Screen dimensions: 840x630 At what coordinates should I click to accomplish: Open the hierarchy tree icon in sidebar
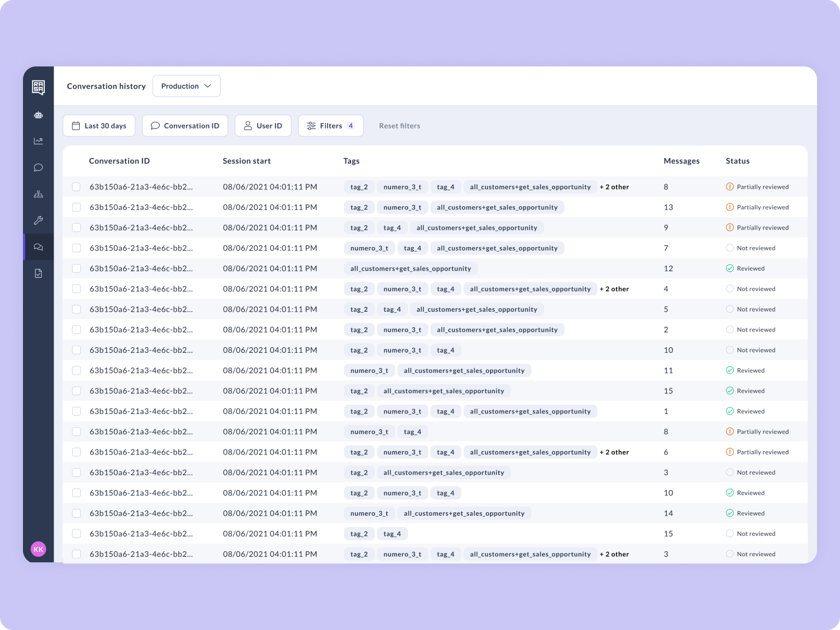tap(38, 194)
